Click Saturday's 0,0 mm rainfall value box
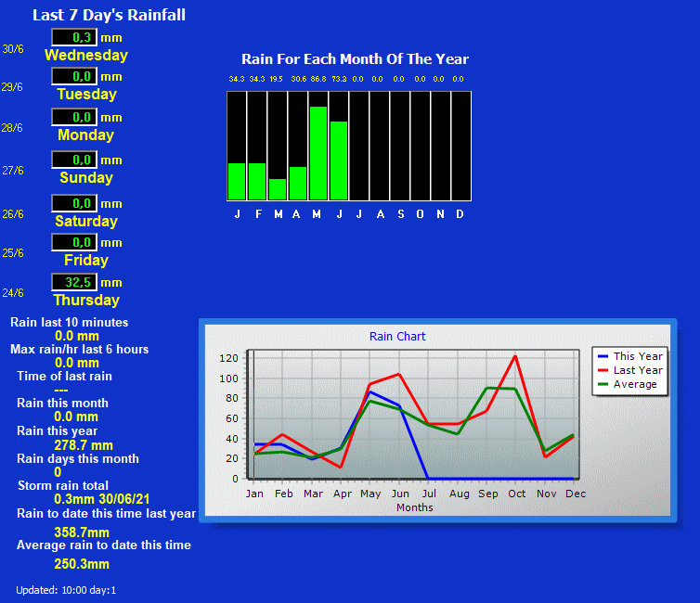The height and width of the screenshot is (603, 700). click(74, 203)
